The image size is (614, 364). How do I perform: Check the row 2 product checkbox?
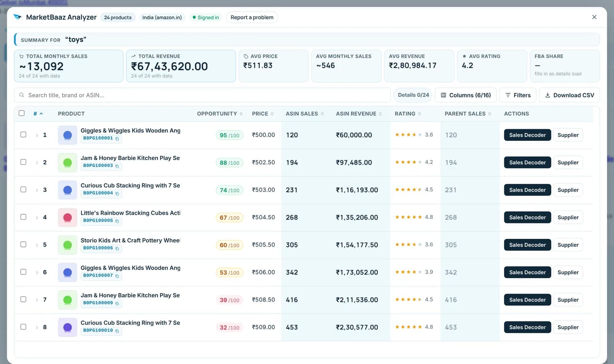click(23, 162)
